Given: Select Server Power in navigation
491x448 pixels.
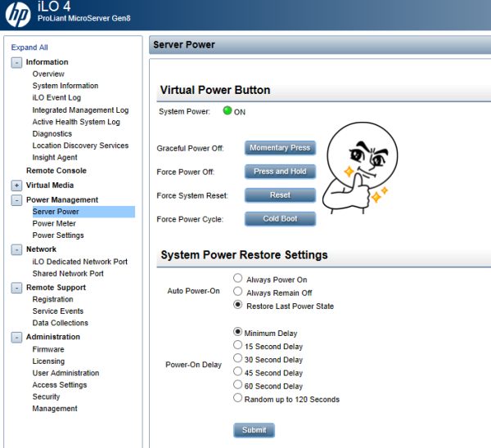Looking at the screenshot, I should (x=83, y=212).
